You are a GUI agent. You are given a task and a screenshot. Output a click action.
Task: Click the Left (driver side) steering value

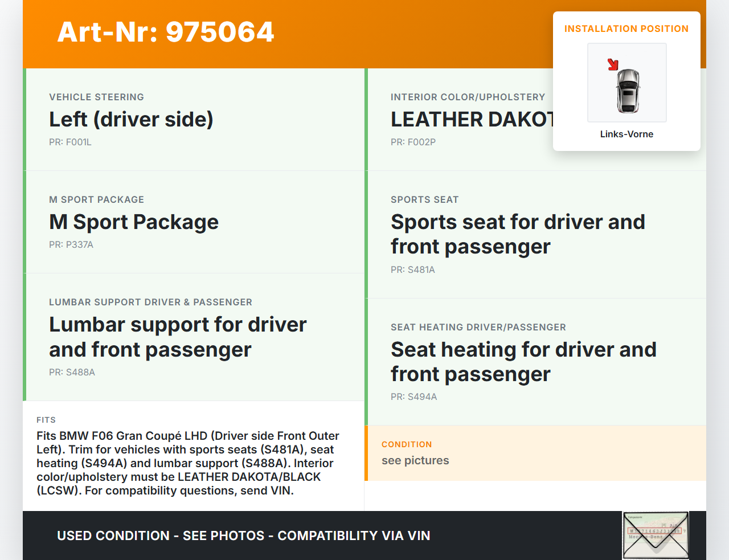[x=131, y=120]
